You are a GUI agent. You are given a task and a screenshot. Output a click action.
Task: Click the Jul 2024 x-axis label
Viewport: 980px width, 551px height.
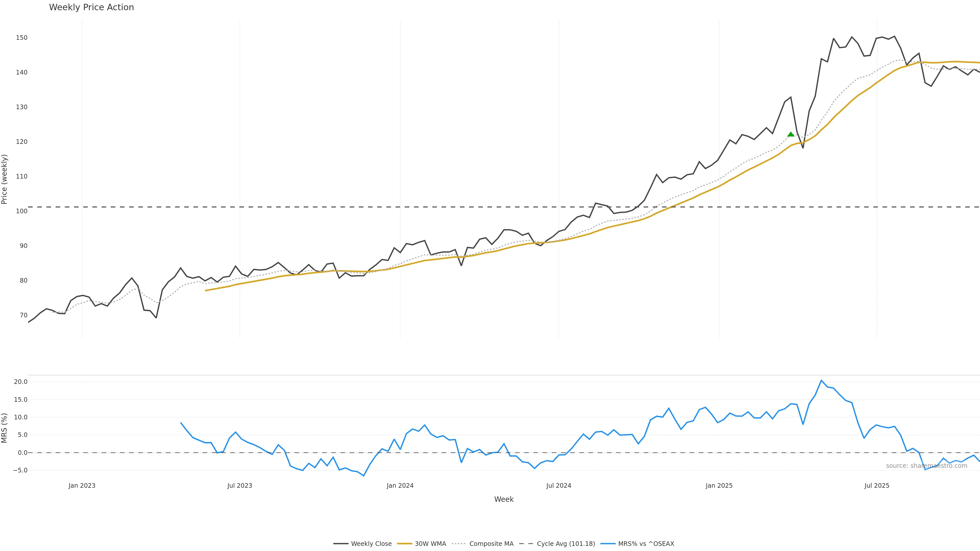(558, 486)
